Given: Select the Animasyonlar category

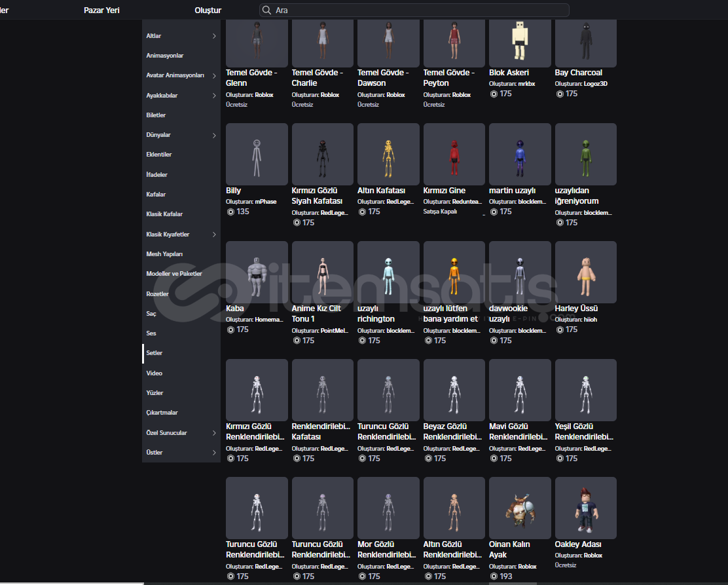Looking at the screenshot, I should (165, 56).
